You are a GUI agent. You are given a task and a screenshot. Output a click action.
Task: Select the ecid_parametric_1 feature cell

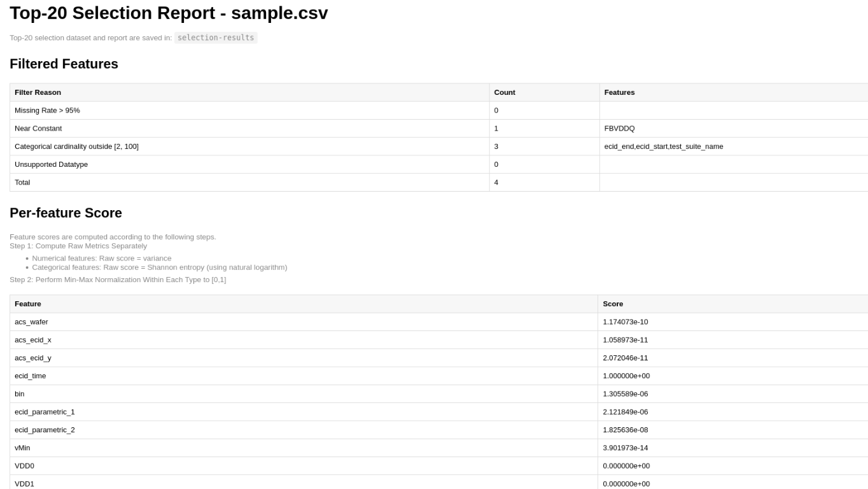tap(45, 412)
